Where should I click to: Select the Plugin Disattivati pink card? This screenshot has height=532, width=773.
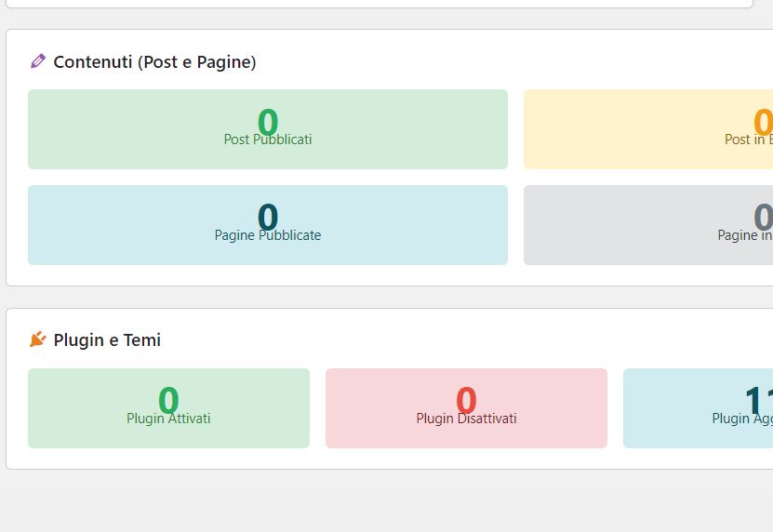click(x=466, y=408)
